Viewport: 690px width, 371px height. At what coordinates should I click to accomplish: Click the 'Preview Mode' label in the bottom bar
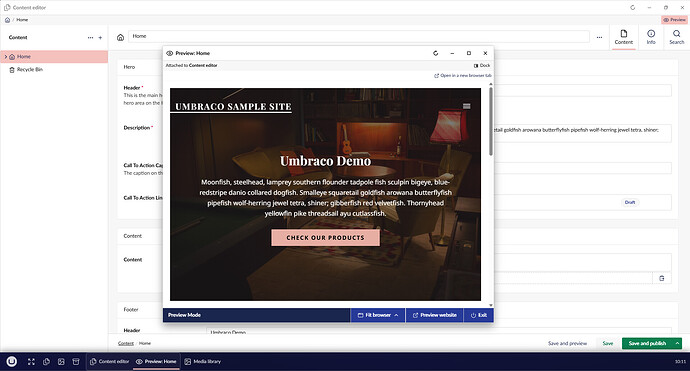coord(184,315)
